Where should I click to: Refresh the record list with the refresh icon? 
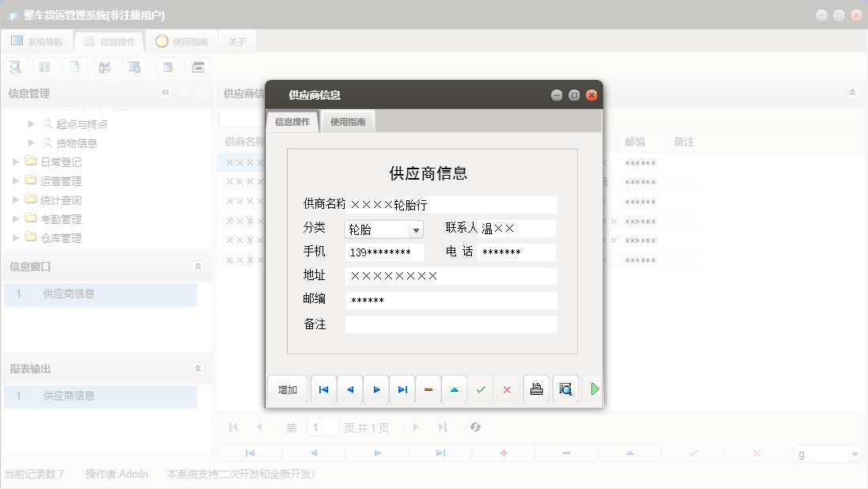point(475,426)
